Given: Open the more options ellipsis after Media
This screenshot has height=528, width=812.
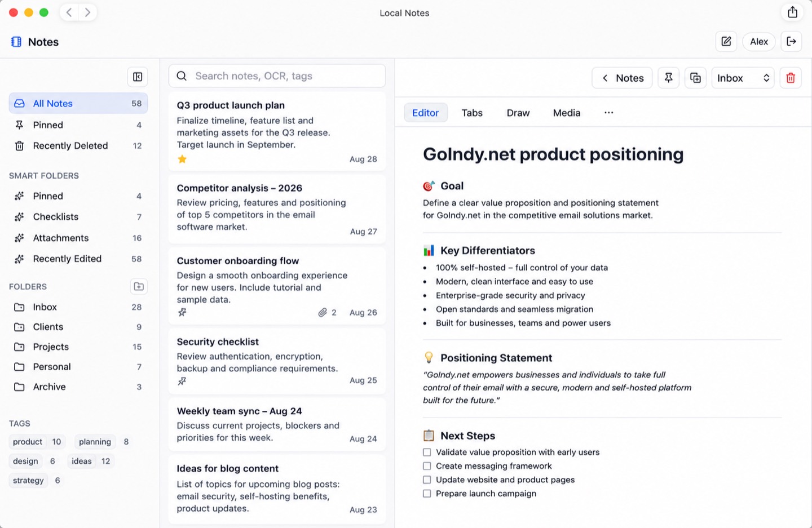Looking at the screenshot, I should pyautogui.click(x=608, y=113).
